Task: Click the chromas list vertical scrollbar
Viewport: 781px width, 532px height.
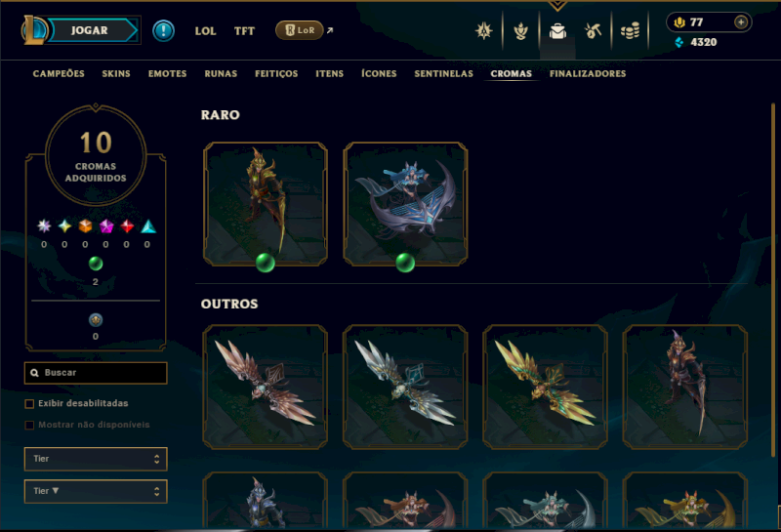Action: [x=773, y=279]
